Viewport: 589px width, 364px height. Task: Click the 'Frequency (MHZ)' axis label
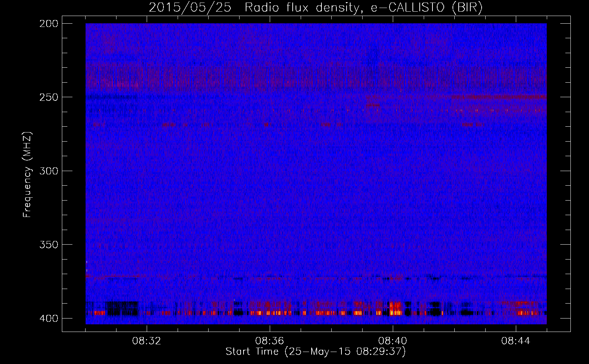point(27,174)
